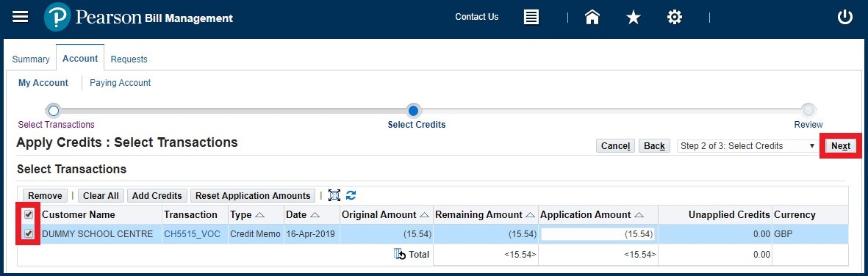Click the Application Amount input field
Viewport: 868px width, 276px height.
598,234
